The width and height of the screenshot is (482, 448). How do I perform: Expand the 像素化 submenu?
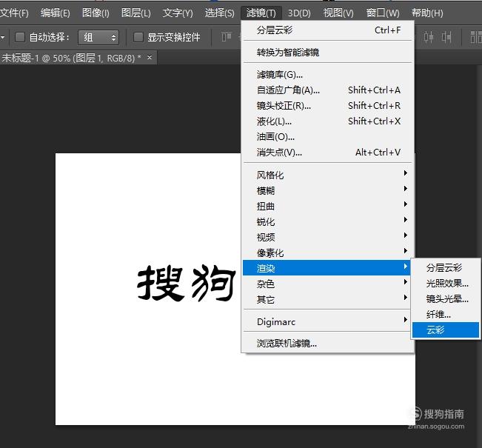[328, 253]
